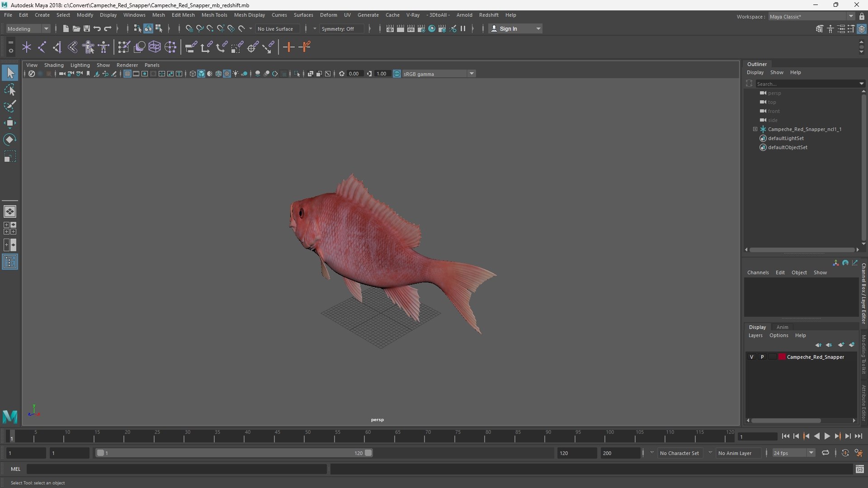868x488 pixels.
Task: Switch to single perspective pane layout
Action: [x=10, y=211]
